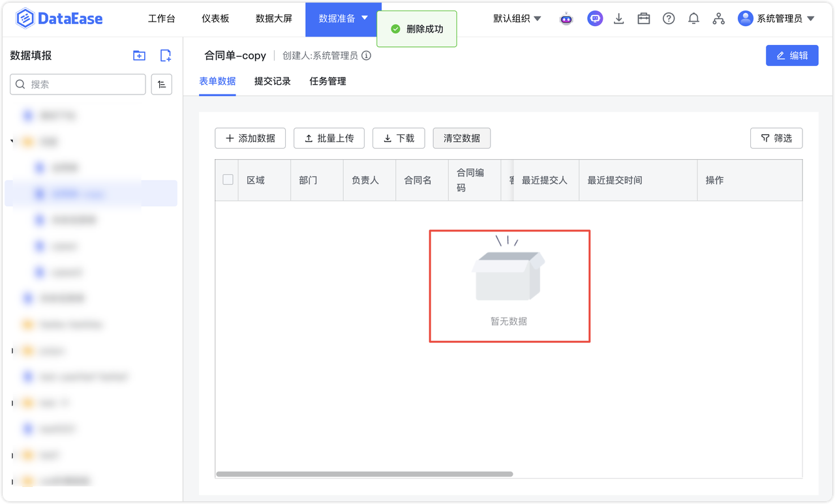Go to 数据大屏 menu
Image resolution: width=835 pixels, height=504 pixels.
coord(274,18)
